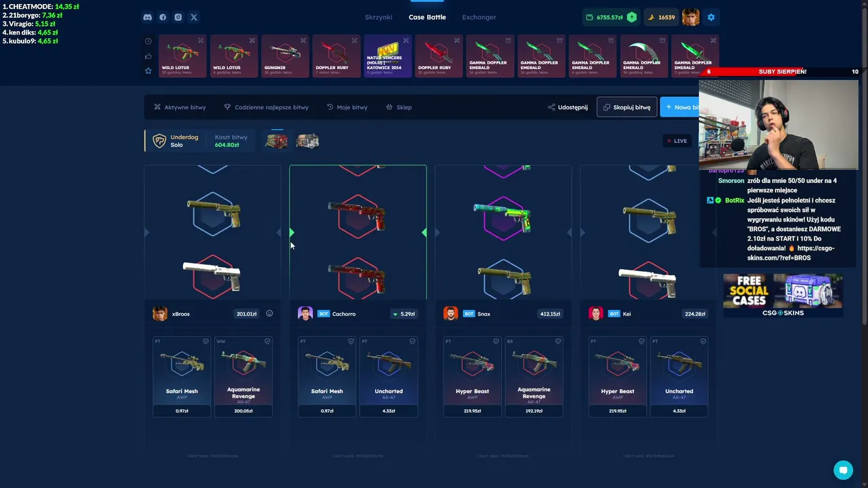Click Koszt bitwy value 604.80zł
Viewport: 868px width, 488px height.
pyautogui.click(x=227, y=145)
